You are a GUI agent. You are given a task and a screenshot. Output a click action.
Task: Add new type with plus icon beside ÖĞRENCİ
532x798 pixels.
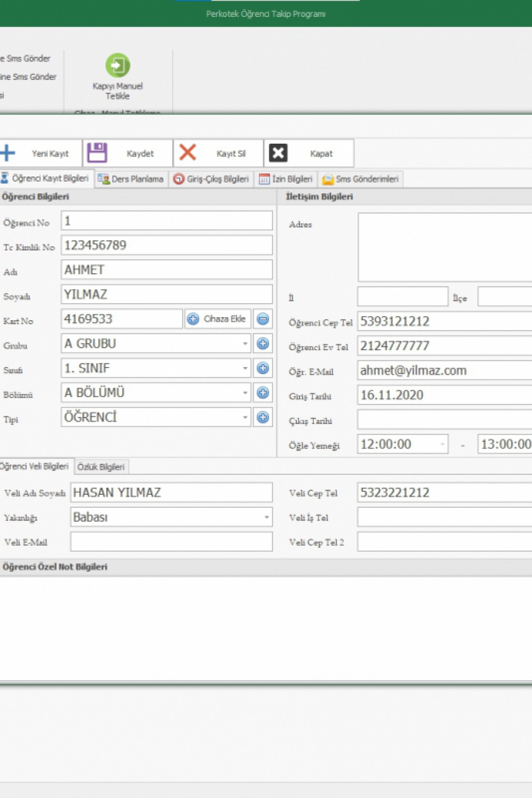coord(263,417)
